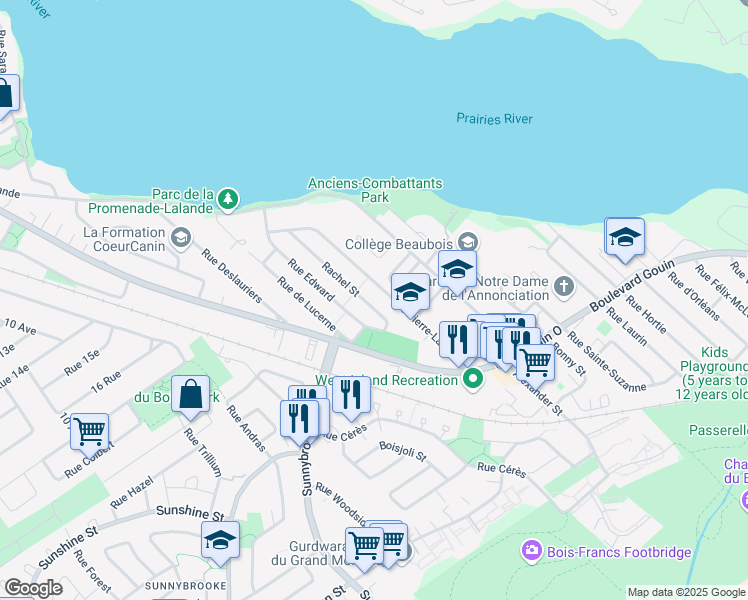The height and width of the screenshot is (600, 748).
Task: Click the restaurant marker above Rue Cérès label
Action: click(351, 395)
